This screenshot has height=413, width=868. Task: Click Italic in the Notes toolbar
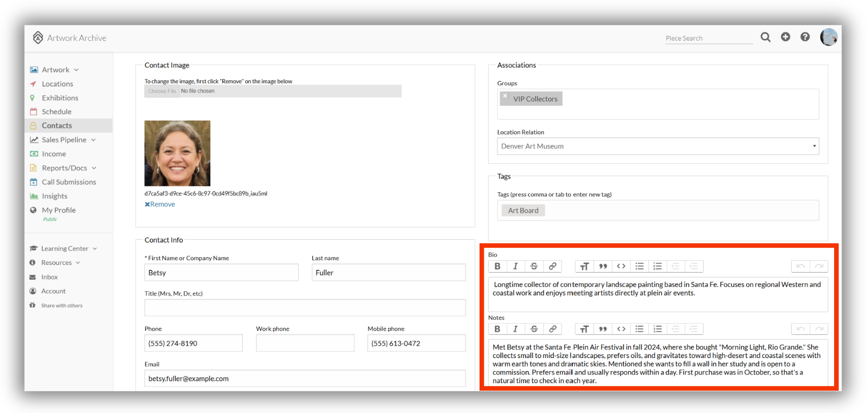515,329
